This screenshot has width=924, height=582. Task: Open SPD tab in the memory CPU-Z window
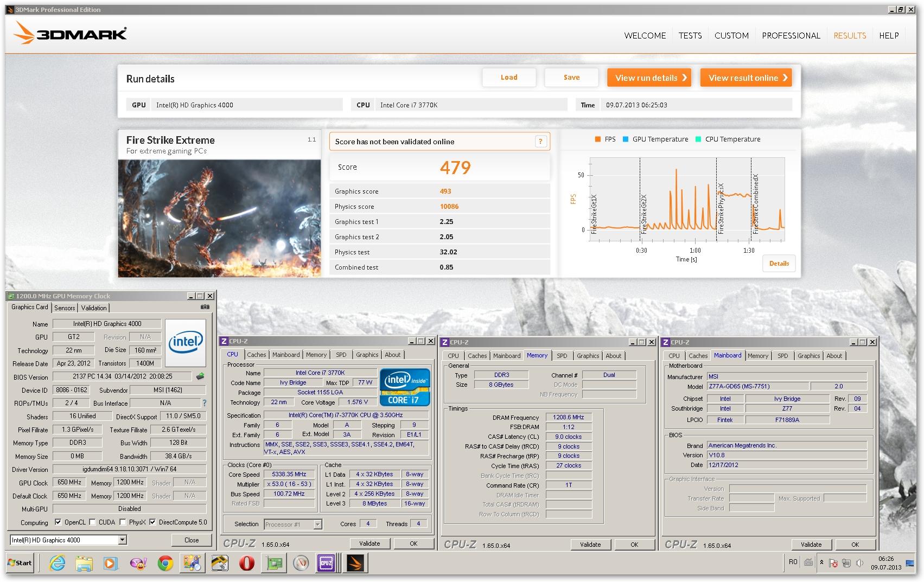pos(562,356)
